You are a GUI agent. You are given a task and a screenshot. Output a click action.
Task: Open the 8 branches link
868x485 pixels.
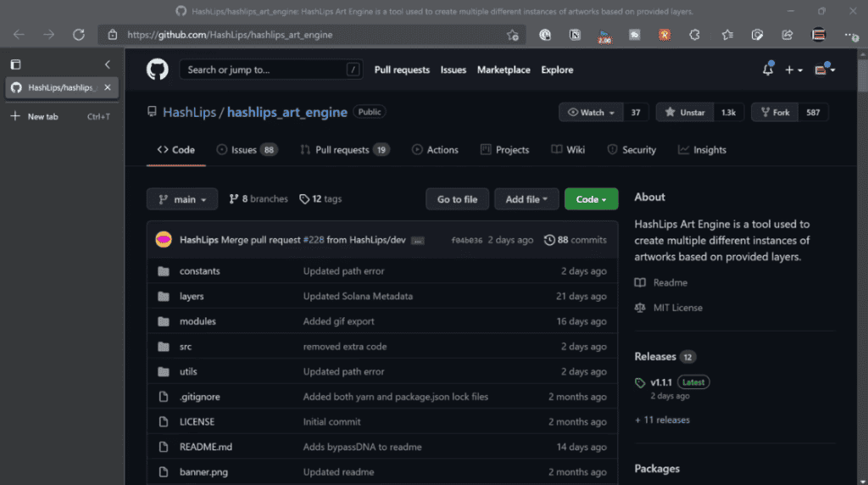point(259,198)
